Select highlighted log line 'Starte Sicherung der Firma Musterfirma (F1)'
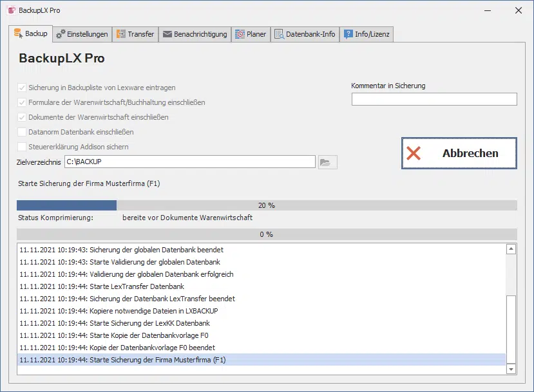 (262, 360)
